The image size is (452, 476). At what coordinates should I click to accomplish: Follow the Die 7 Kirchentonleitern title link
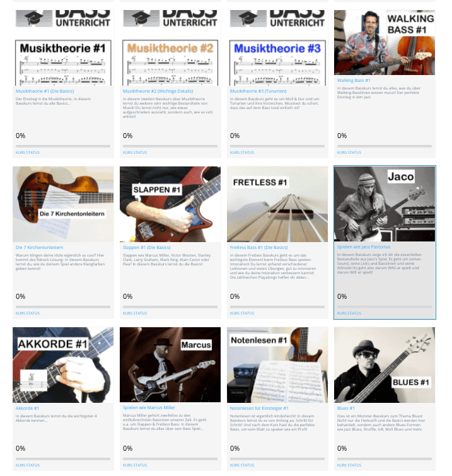tap(40, 247)
